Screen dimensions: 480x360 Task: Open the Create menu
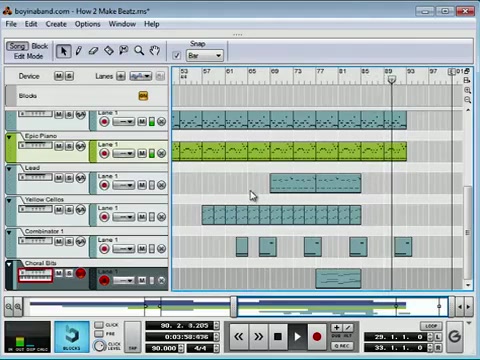[x=56, y=24]
